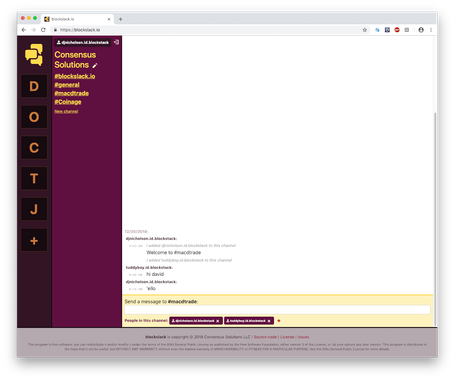The height and width of the screenshot is (380, 455).
Task: Switch to the C workspace tile
Action: coord(34,148)
